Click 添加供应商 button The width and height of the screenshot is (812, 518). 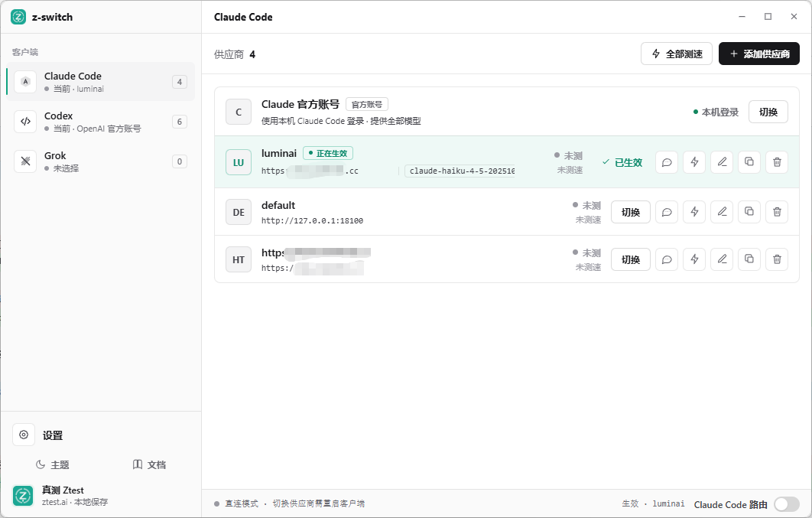coord(758,54)
